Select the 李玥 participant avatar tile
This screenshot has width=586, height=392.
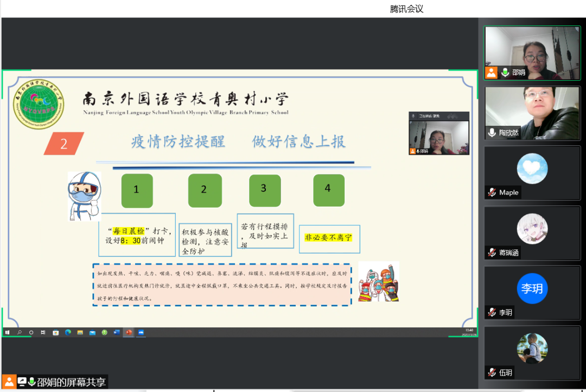point(532,289)
